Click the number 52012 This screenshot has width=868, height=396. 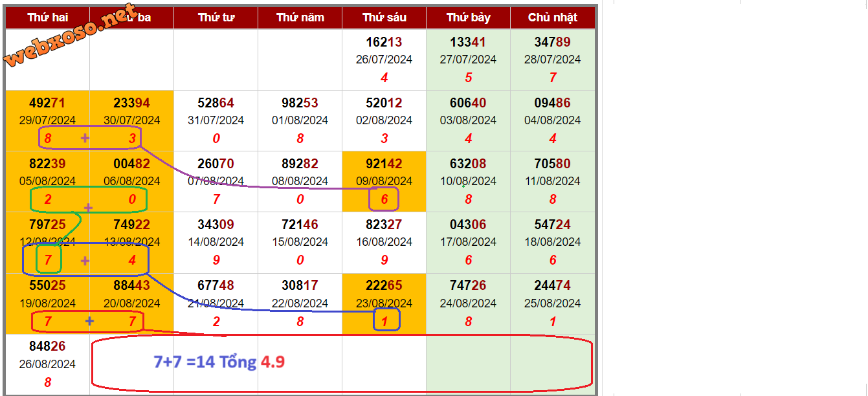(384, 103)
